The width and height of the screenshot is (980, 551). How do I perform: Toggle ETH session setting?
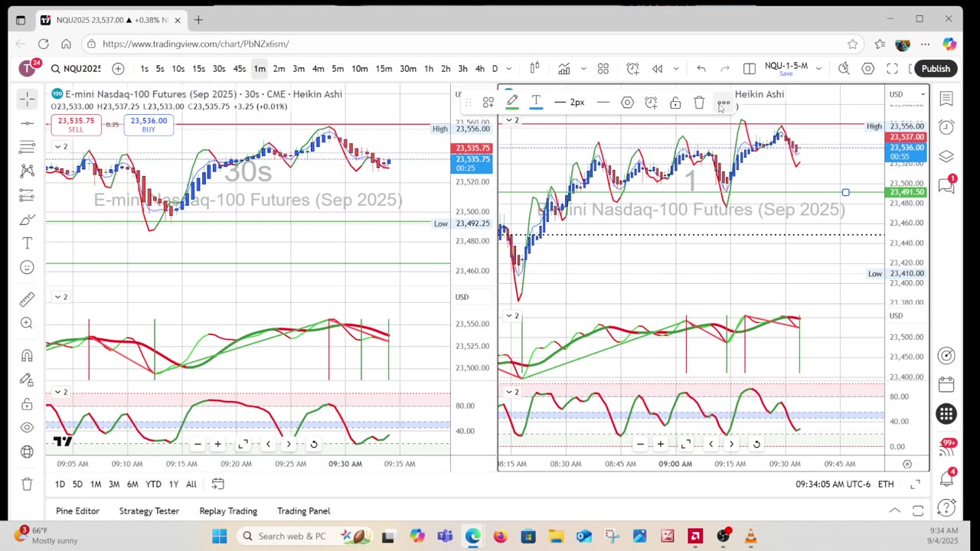886,484
